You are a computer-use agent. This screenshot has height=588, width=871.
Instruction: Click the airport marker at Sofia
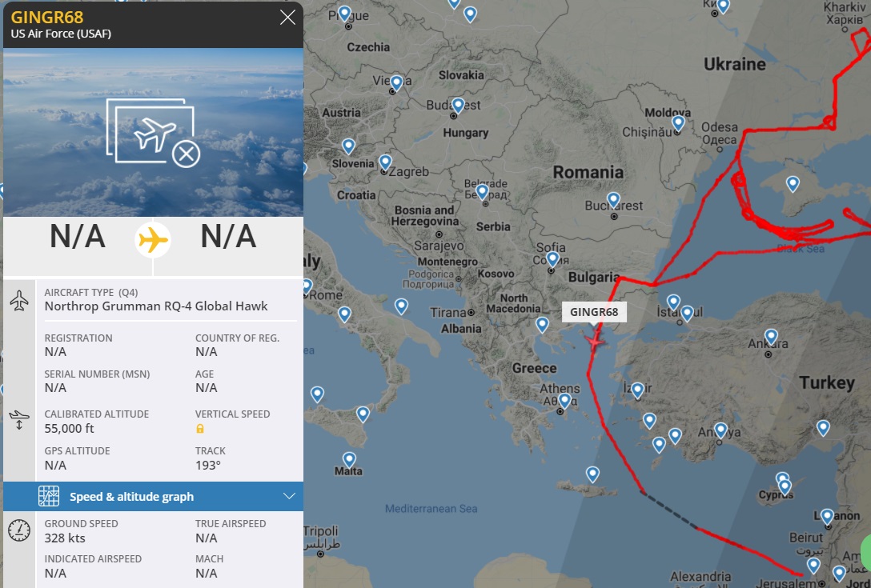[x=552, y=259]
